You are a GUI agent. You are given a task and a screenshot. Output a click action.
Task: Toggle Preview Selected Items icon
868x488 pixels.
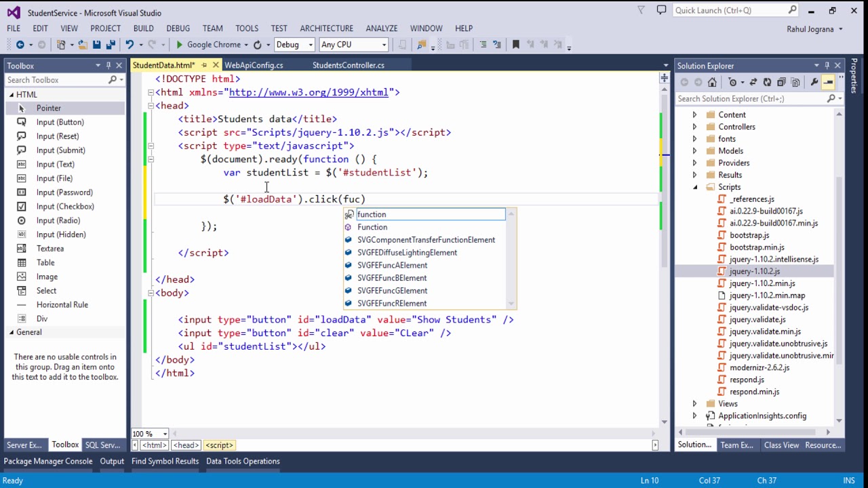828,82
